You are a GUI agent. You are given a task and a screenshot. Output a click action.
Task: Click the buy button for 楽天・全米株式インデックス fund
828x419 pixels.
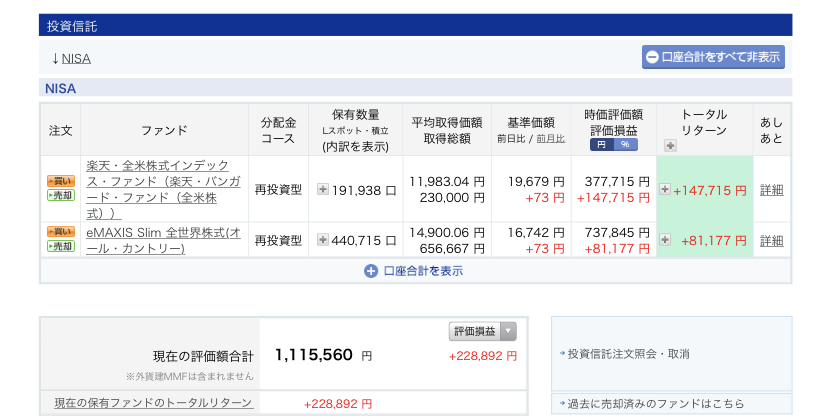coord(61,181)
